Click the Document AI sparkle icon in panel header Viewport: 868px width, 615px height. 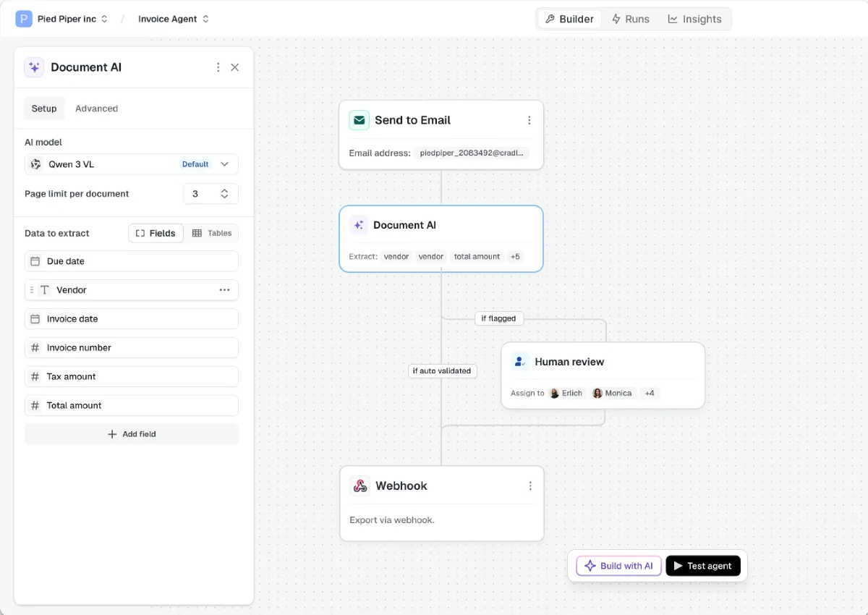pyautogui.click(x=34, y=67)
